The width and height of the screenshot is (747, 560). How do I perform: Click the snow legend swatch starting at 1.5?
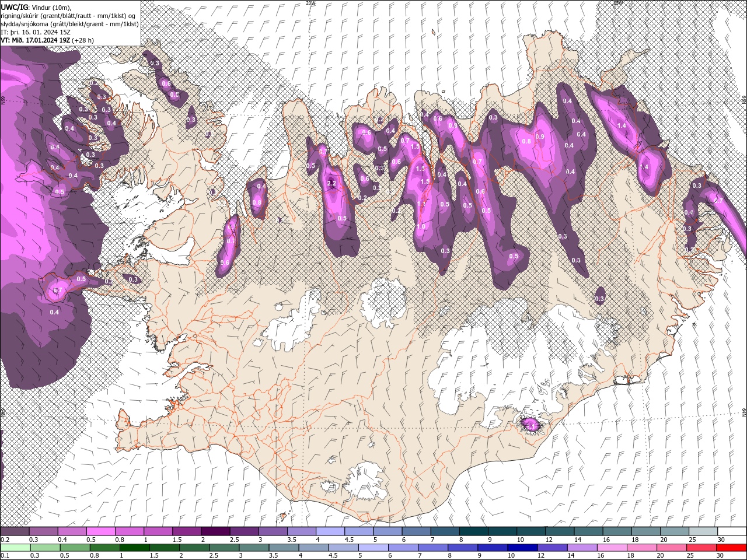[186, 531]
